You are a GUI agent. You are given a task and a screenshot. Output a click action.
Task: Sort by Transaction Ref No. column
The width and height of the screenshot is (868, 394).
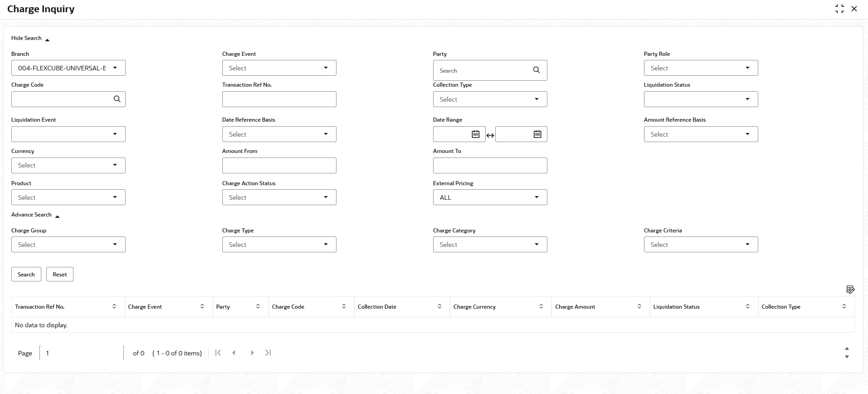click(x=114, y=306)
